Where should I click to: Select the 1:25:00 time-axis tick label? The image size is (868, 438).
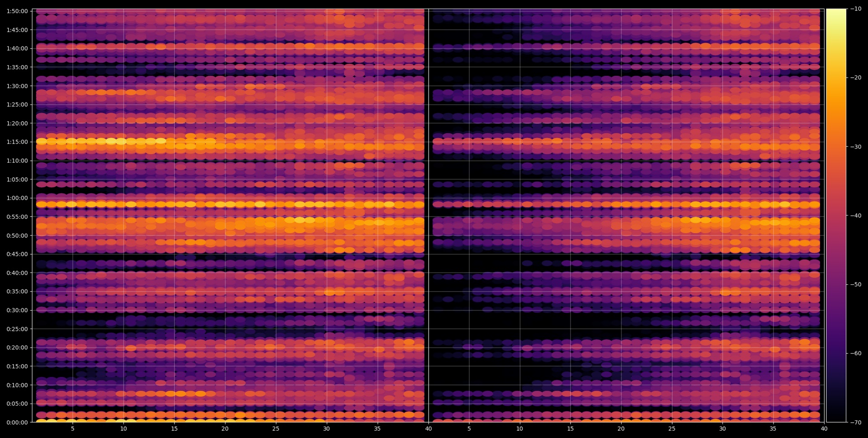point(17,104)
